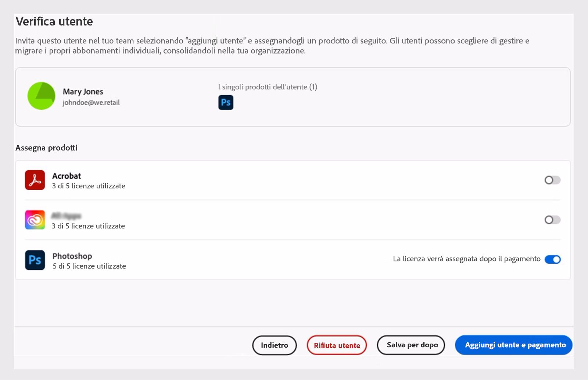Click "3 di 5 licenze utilizzate" beside Creative Cloud
Viewport: 588px width, 380px height.
(88, 226)
